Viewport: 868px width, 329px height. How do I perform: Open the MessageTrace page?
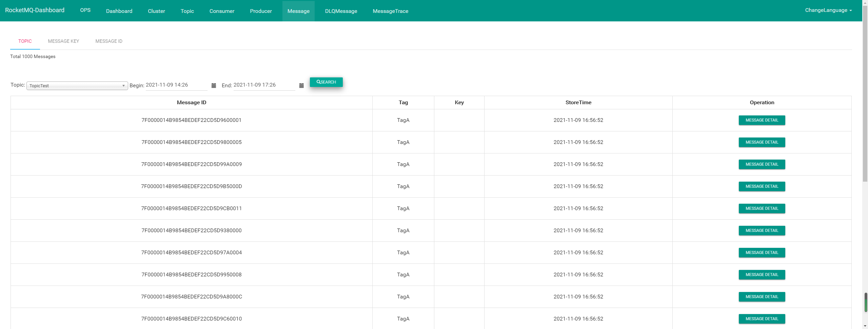point(390,11)
